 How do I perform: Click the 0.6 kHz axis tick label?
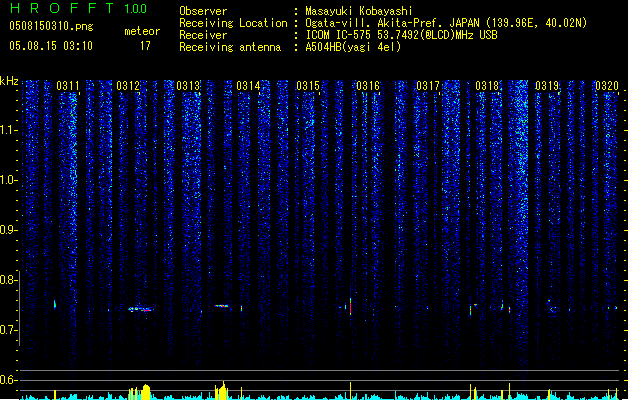click(x=8, y=380)
